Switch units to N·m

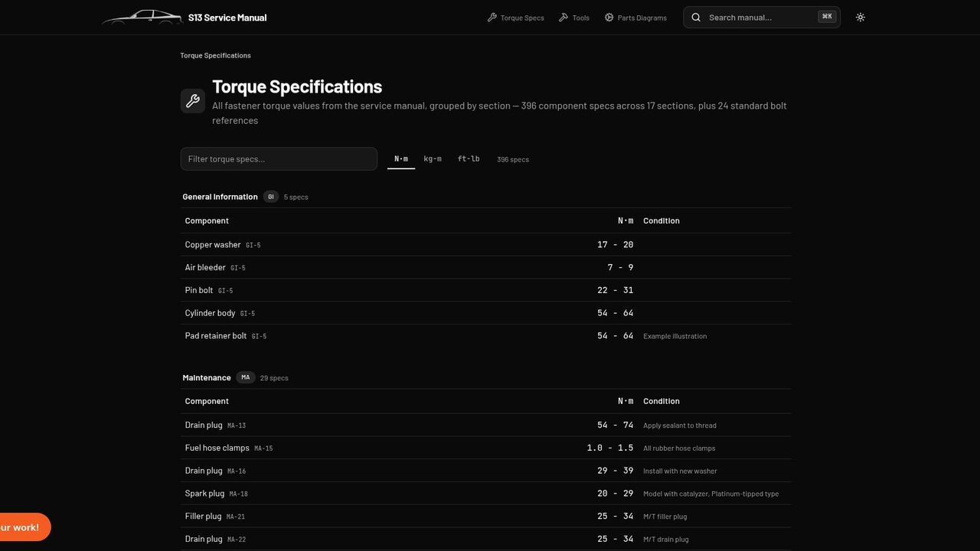coord(401,159)
